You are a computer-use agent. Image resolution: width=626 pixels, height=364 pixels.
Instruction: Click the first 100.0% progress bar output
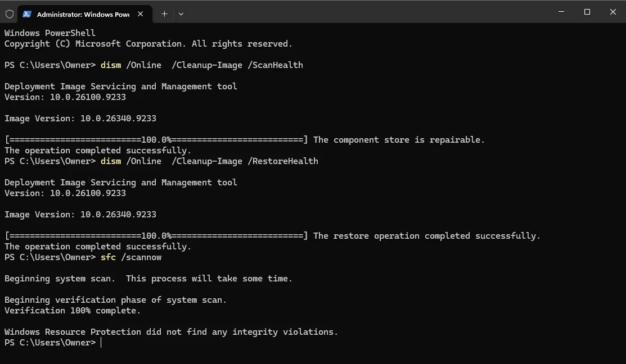(156, 139)
